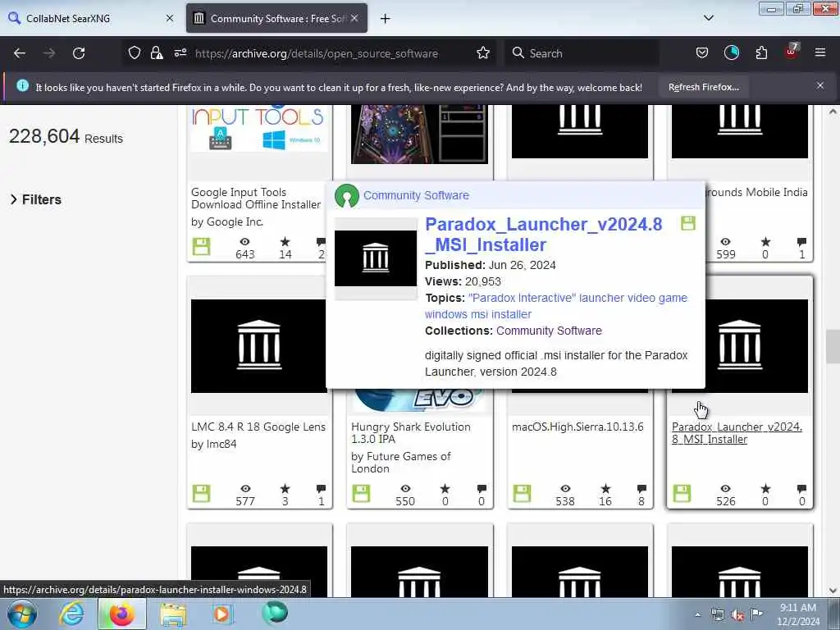
Task: Open the site permissions icon in address bar
Action: point(180,52)
